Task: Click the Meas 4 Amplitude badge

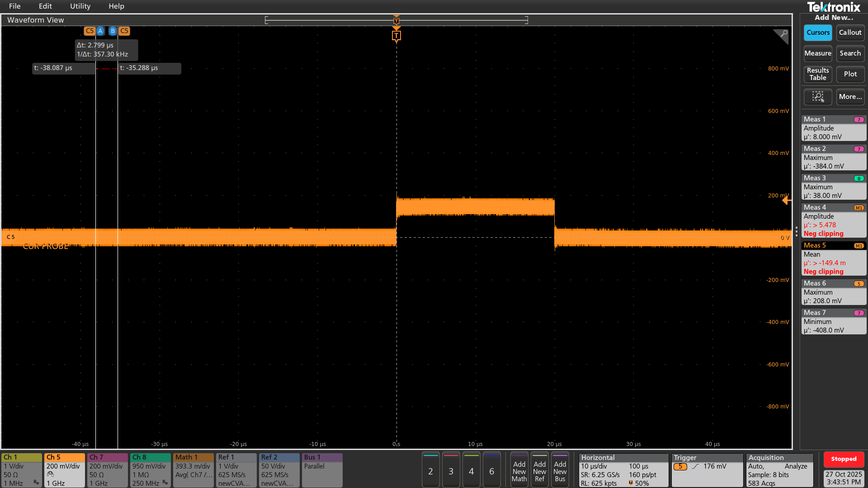Action: point(833,221)
